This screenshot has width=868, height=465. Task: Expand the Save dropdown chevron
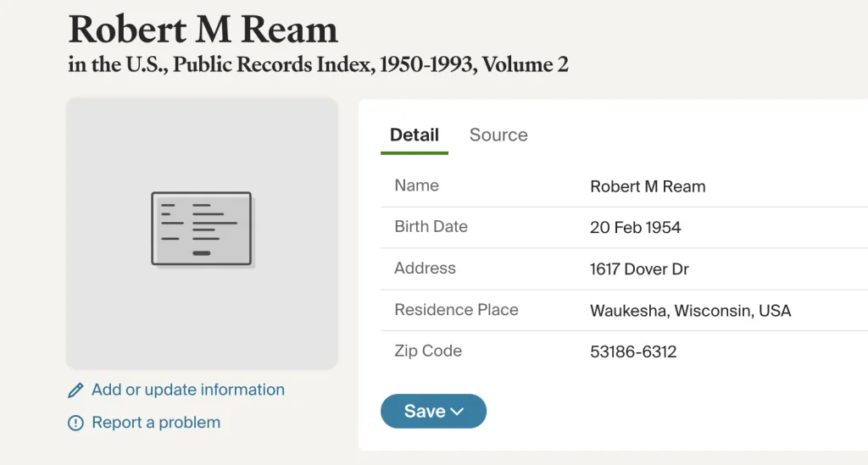[457, 412]
